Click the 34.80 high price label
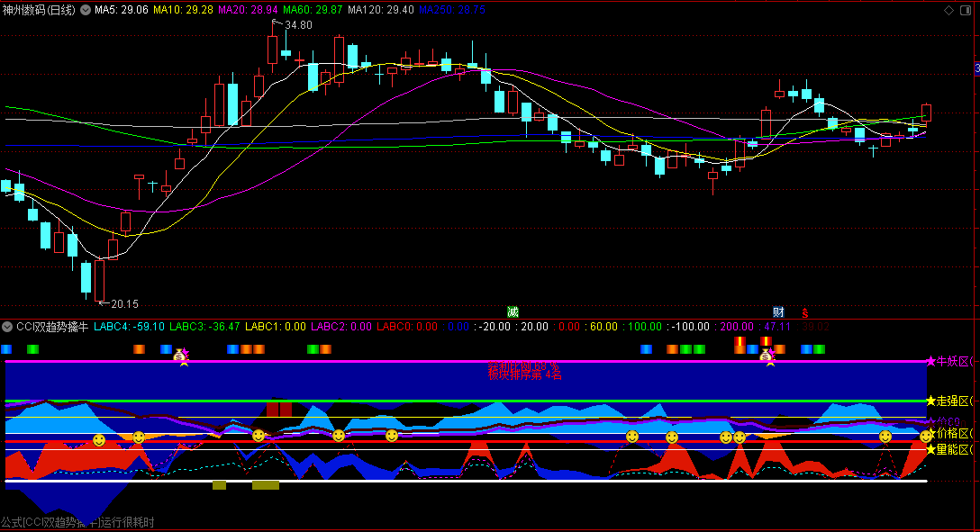 [x=298, y=25]
